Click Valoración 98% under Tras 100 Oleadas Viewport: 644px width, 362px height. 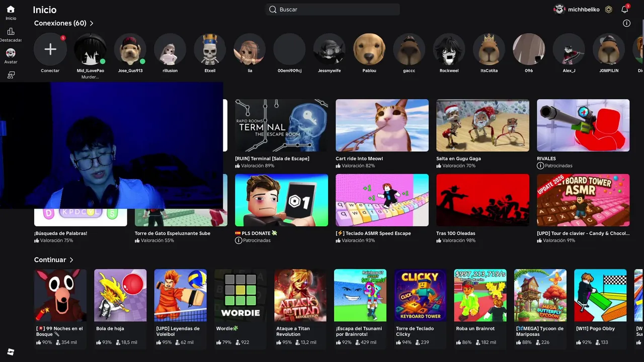pyautogui.click(x=456, y=241)
